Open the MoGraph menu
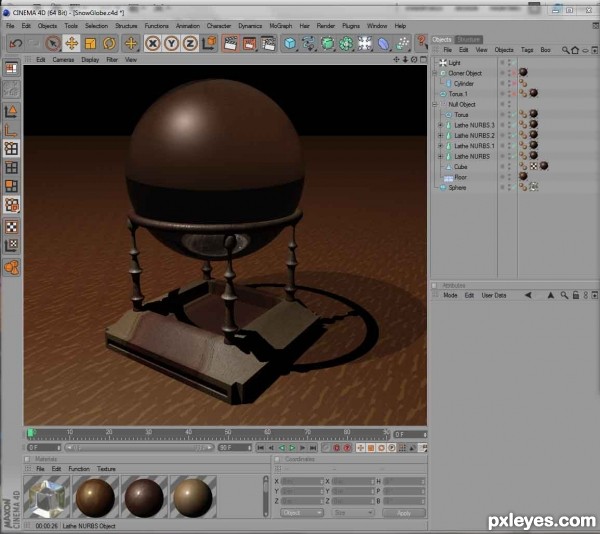The height and width of the screenshot is (534, 600). click(280, 26)
